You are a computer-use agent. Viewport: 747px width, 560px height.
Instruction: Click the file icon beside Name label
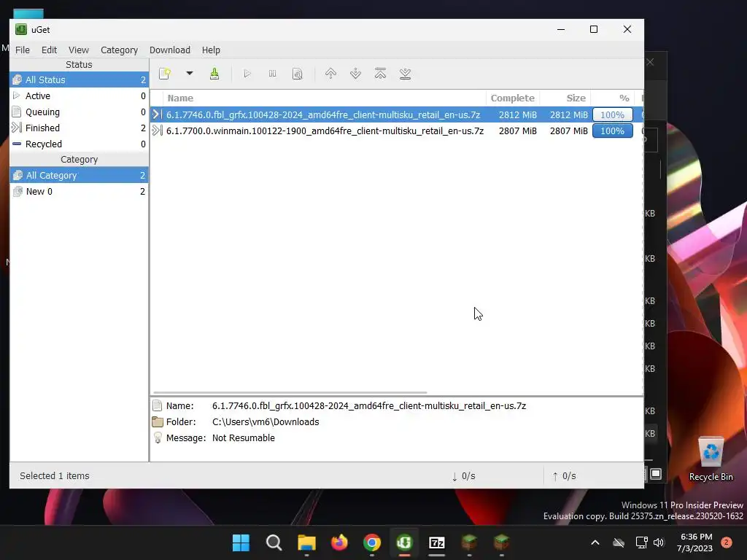pyautogui.click(x=158, y=405)
